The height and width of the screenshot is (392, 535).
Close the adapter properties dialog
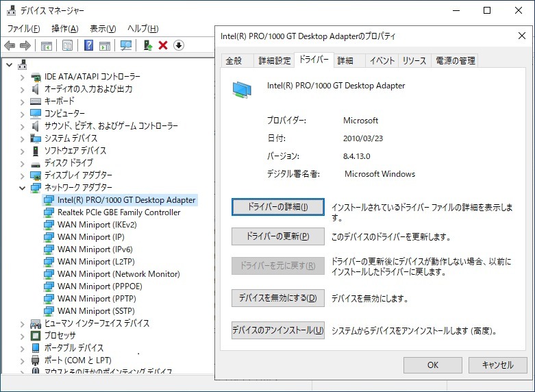pos(522,36)
